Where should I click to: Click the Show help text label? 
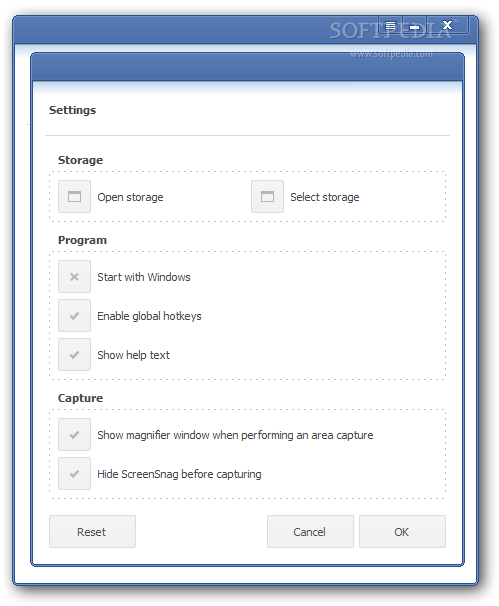[x=133, y=355]
